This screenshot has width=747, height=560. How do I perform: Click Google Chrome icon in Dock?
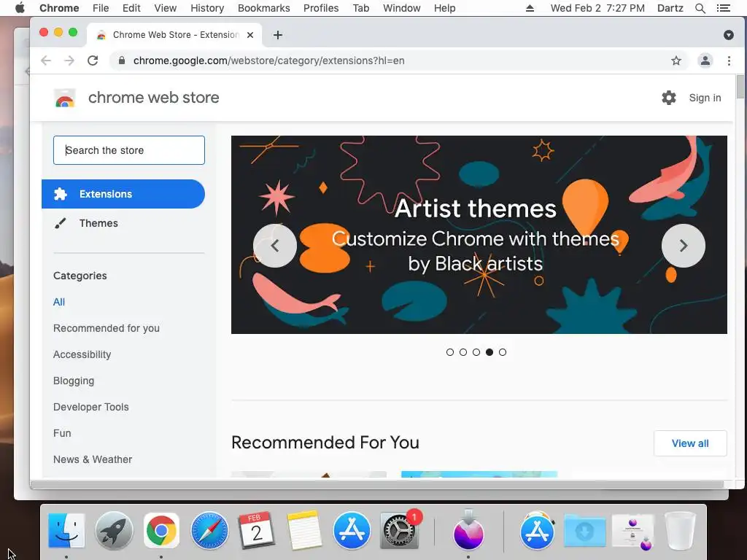161,531
